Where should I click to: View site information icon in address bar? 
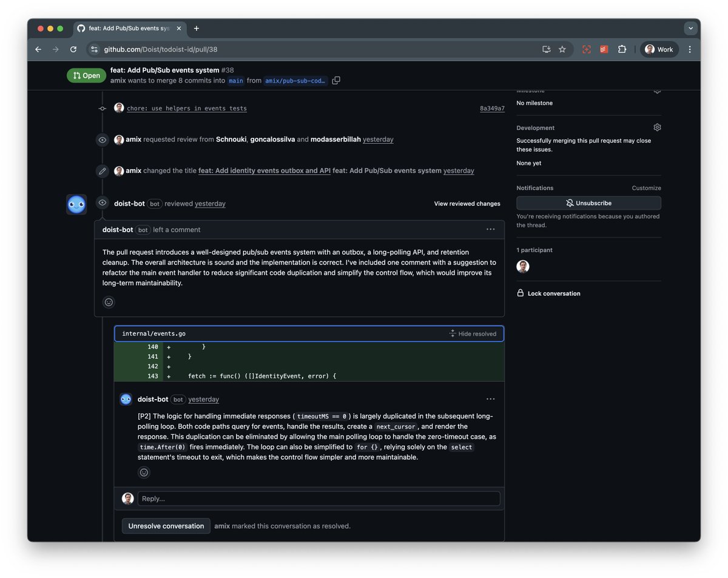[94, 50]
